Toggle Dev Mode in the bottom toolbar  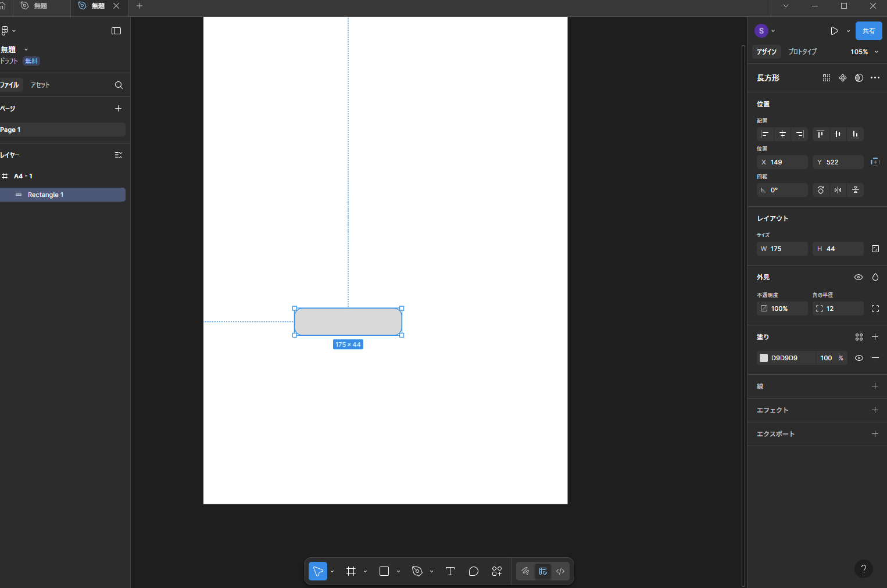(x=560, y=571)
